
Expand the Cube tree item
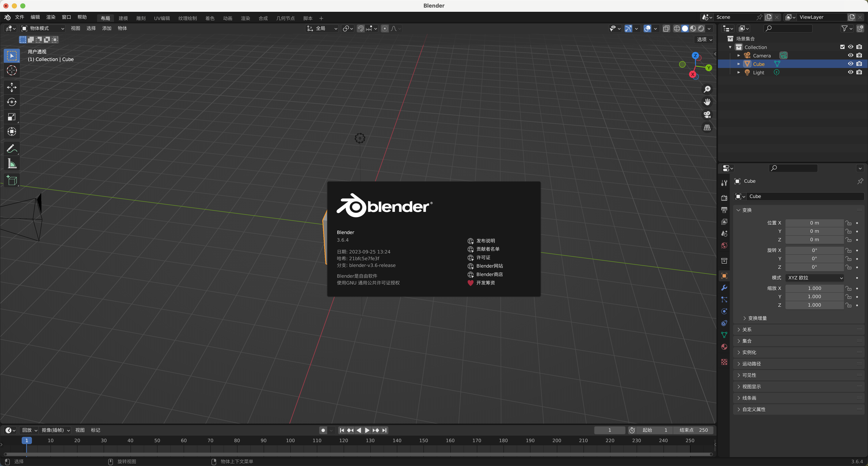click(x=739, y=64)
